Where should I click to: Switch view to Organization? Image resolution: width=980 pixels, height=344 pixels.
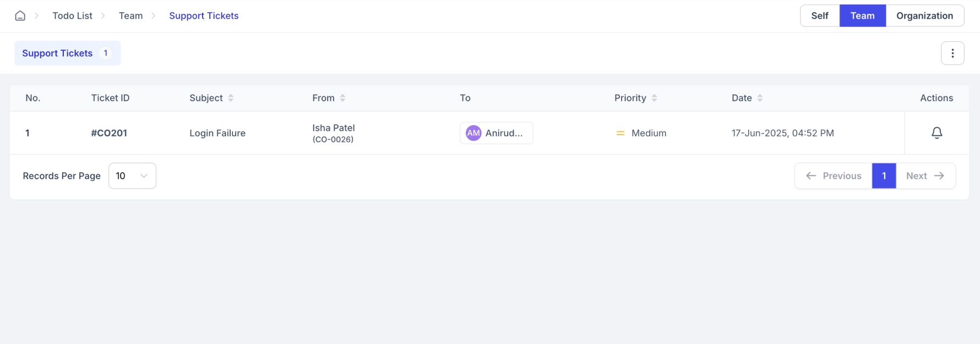(924, 16)
